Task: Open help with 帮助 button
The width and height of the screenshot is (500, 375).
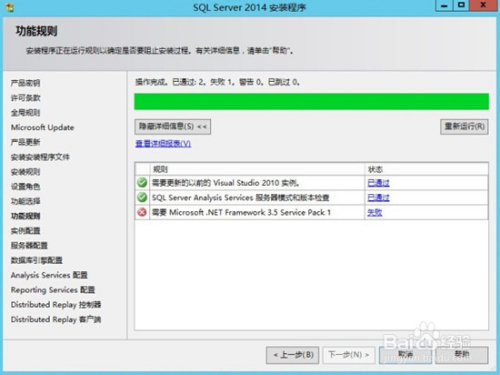Action: (x=462, y=355)
